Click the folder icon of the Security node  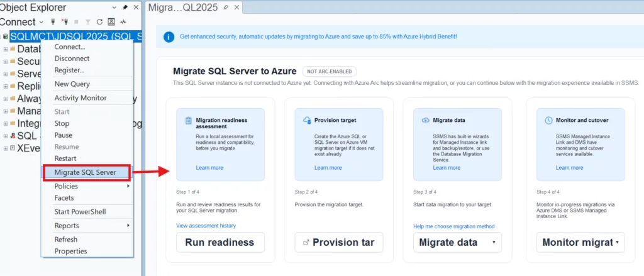(13, 61)
